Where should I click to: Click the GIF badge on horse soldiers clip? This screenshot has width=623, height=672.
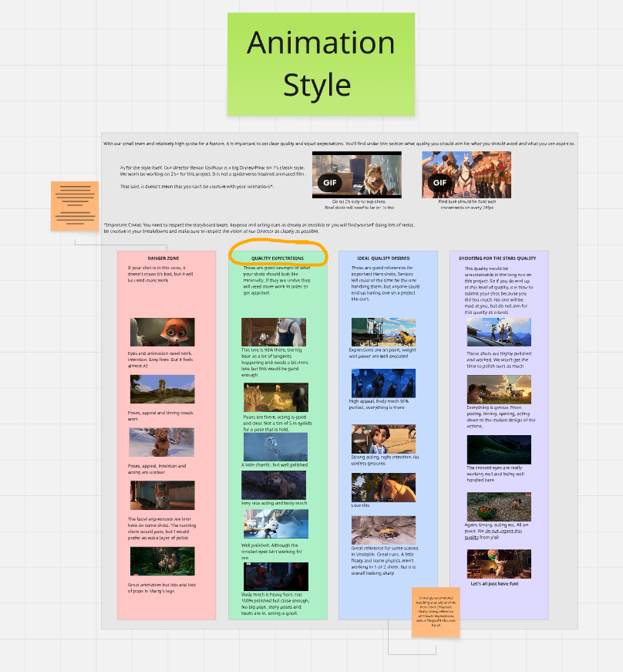coord(439,183)
